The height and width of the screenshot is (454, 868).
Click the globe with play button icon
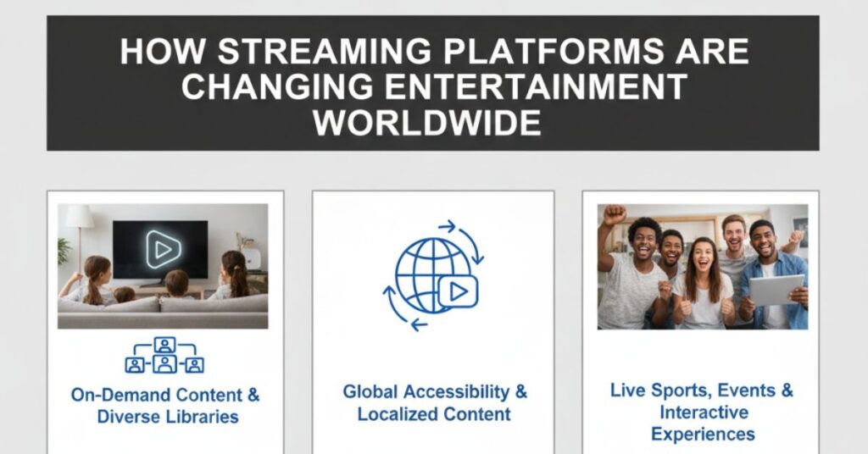tap(433, 274)
